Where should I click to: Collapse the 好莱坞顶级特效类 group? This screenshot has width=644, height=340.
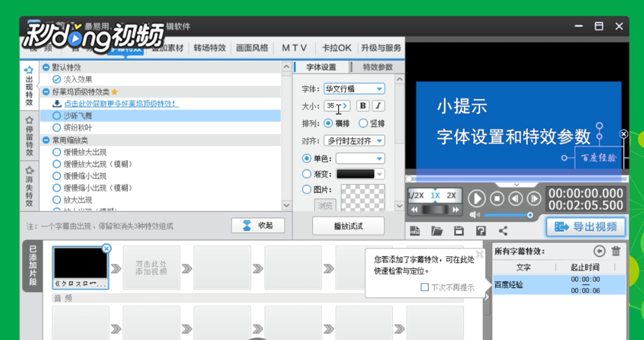(46, 92)
